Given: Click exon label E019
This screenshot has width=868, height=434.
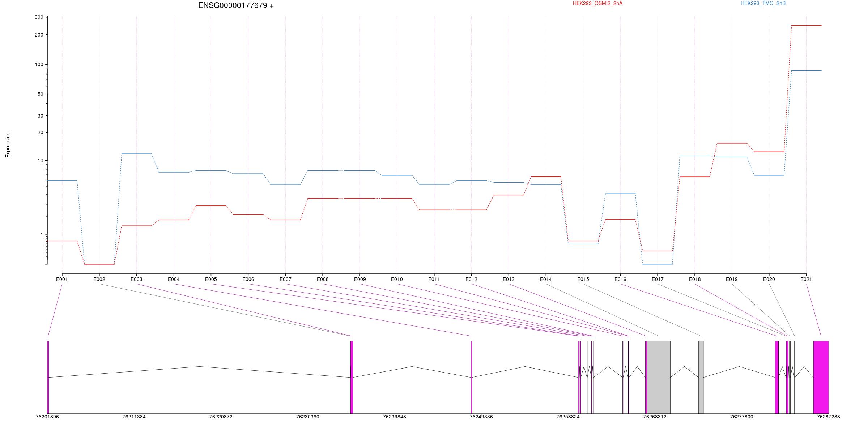Looking at the screenshot, I should [x=732, y=279].
